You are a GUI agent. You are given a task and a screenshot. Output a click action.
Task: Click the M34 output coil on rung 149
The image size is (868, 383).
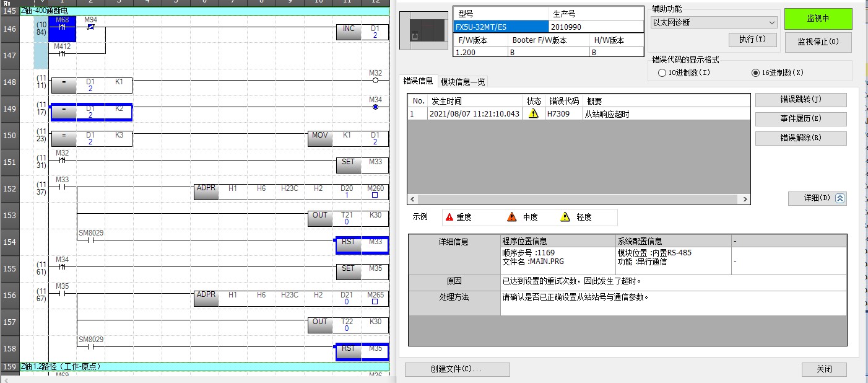(375, 107)
